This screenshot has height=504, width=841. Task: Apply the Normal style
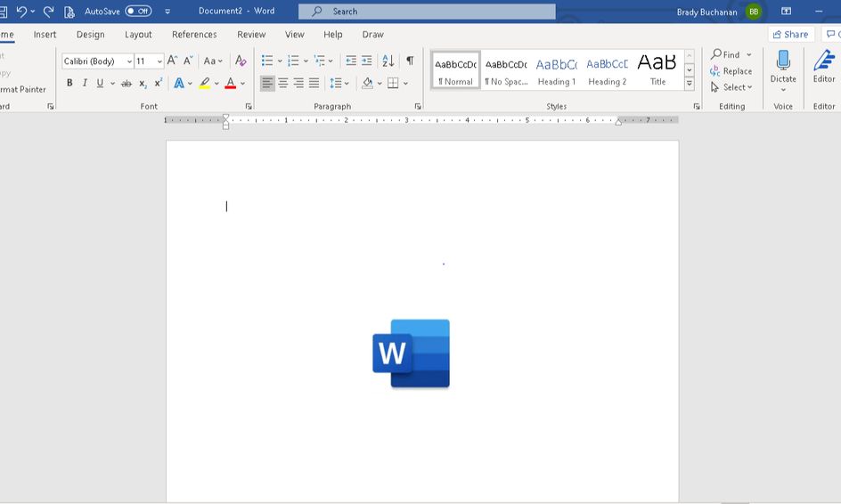coord(455,70)
